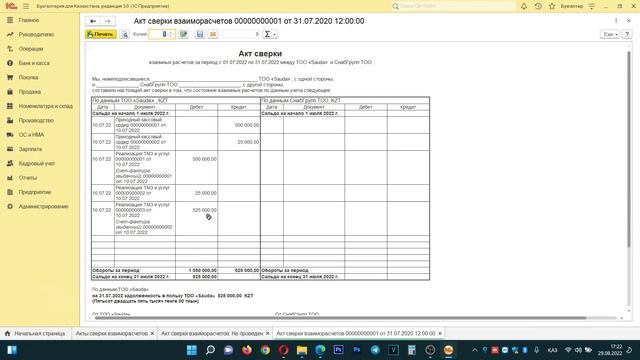Close the Акт сверки form
Screen dimensions: 640x360
pyautogui.click(x=629, y=20)
